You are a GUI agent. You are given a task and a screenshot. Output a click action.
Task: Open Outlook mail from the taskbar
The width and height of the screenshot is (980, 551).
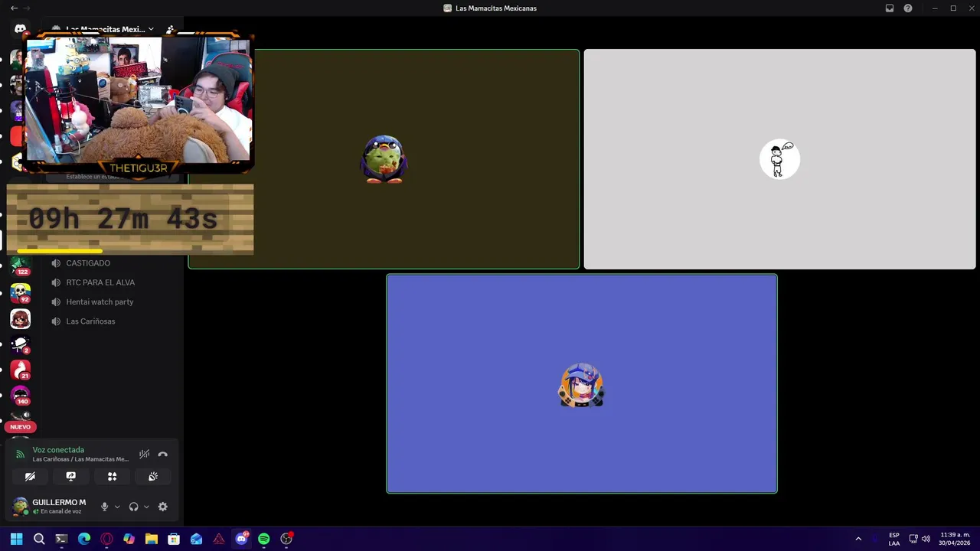(x=196, y=539)
